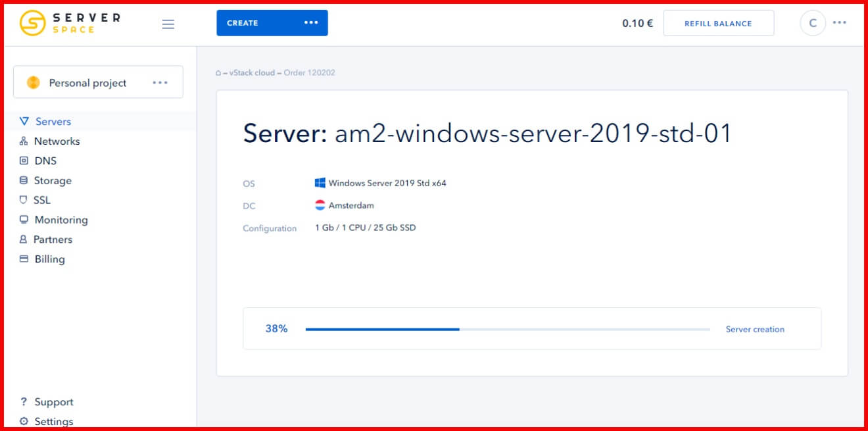Click the Billing card icon
The width and height of the screenshot is (868, 431).
[24, 259]
